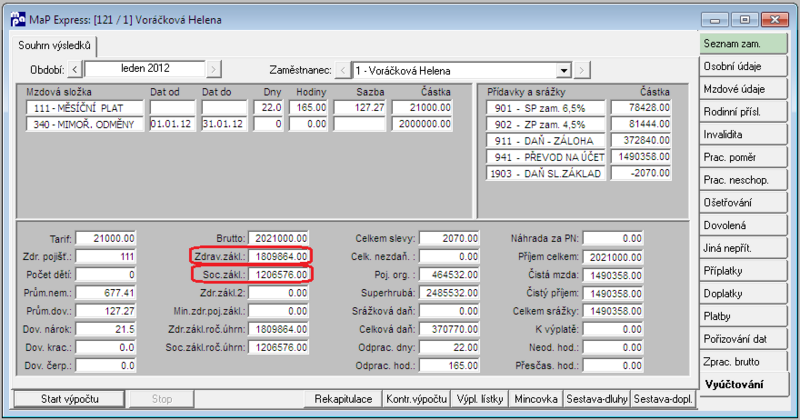Select row 111 - MĚSÍČNÍ PLAT
Screen dimensions: 800x420
point(85,108)
